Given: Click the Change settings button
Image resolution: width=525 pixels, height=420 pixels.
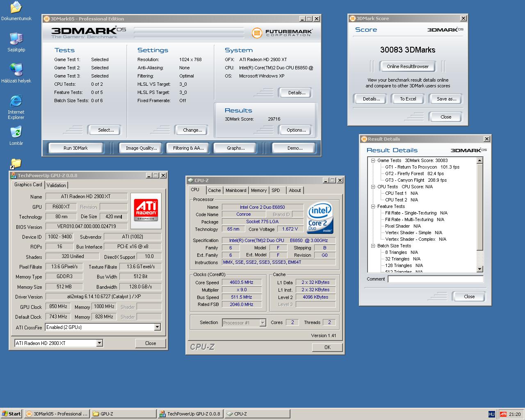Looking at the screenshot, I should tap(192, 130).
